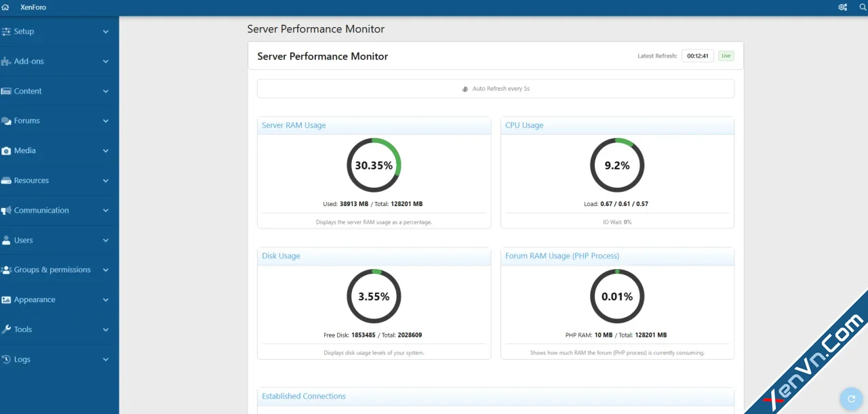Toggle Auto Refresh every 5s

point(496,88)
